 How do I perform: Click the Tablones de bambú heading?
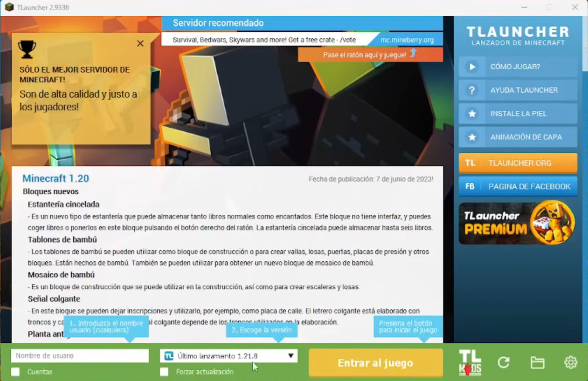pyautogui.click(x=62, y=239)
